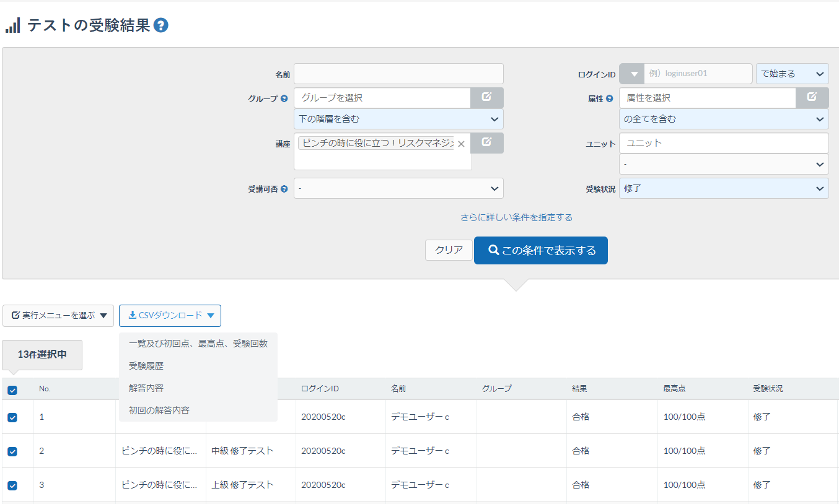Choose 一覧及び初回点、最高点、受験回数 menu option

(x=198, y=344)
